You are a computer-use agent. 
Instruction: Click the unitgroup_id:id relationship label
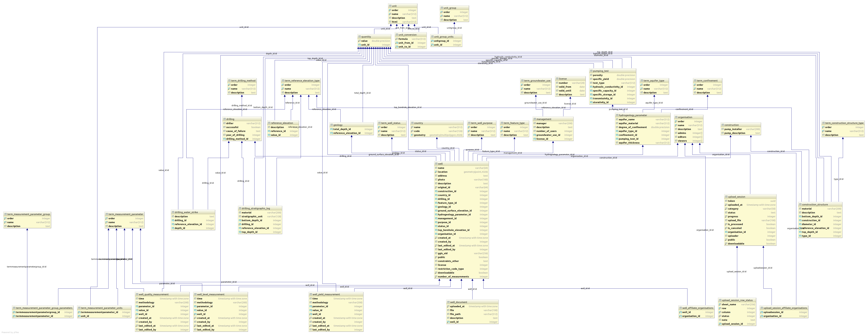tap(454, 28)
